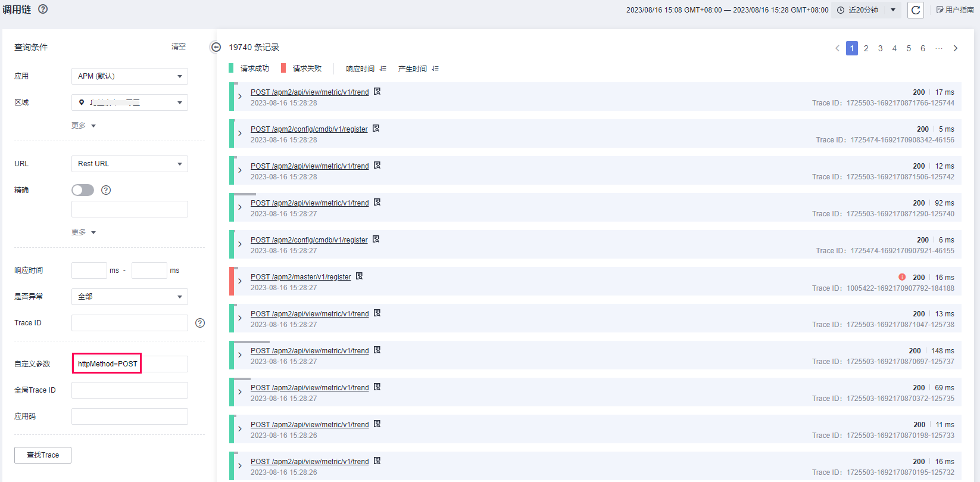
Task: Focus the minimum 响应时间 field
Action: tap(89, 270)
